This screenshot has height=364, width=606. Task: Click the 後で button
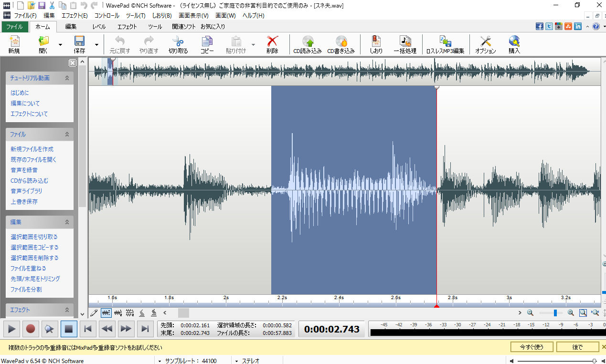point(577,347)
